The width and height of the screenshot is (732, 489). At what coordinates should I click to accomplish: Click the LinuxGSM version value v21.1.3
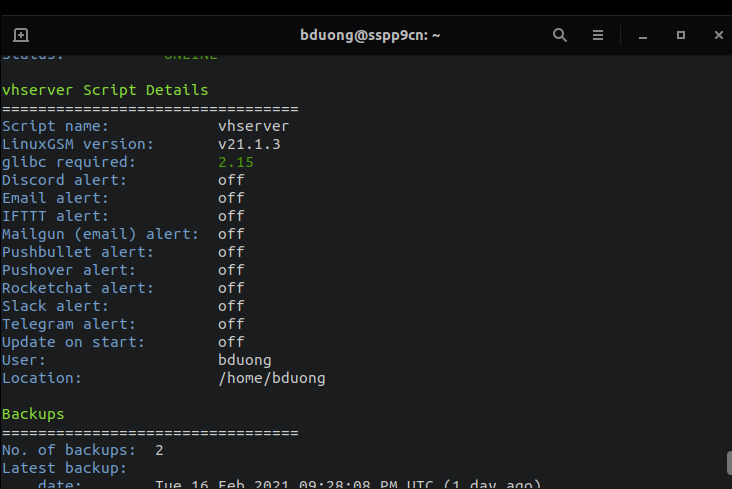(x=249, y=144)
